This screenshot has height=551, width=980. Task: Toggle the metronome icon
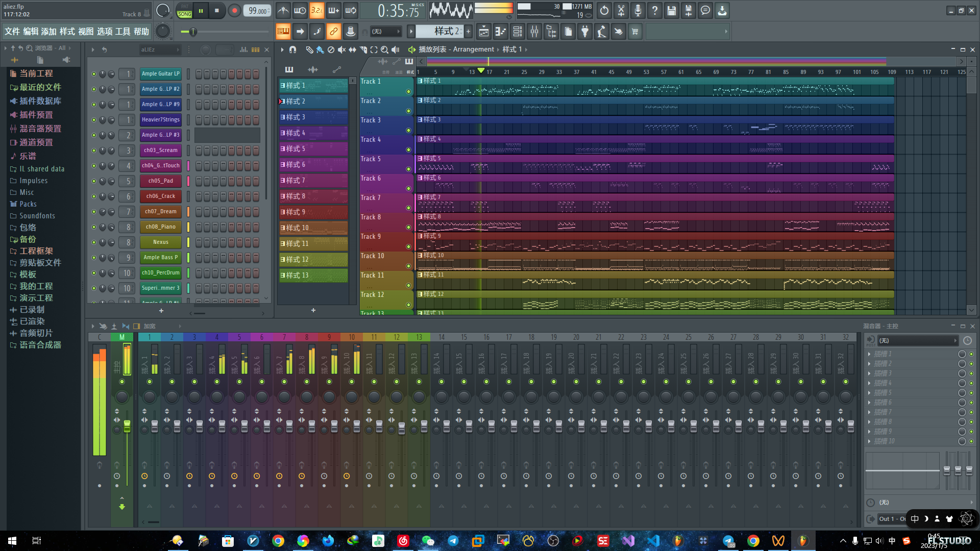point(283,11)
